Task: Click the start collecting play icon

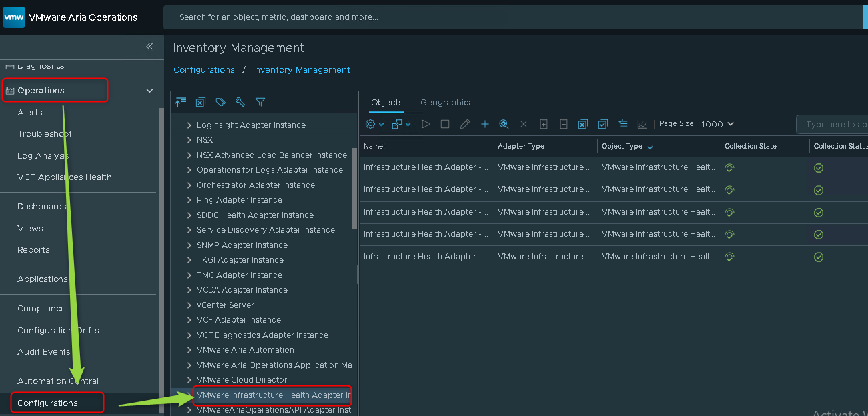Action: pyautogui.click(x=426, y=124)
